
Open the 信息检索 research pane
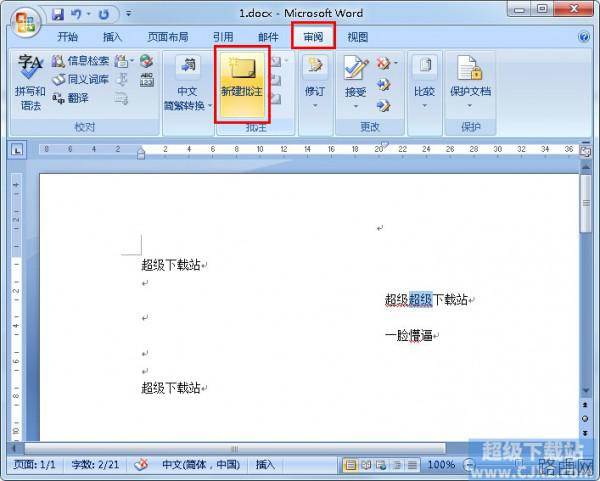point(80,61)
